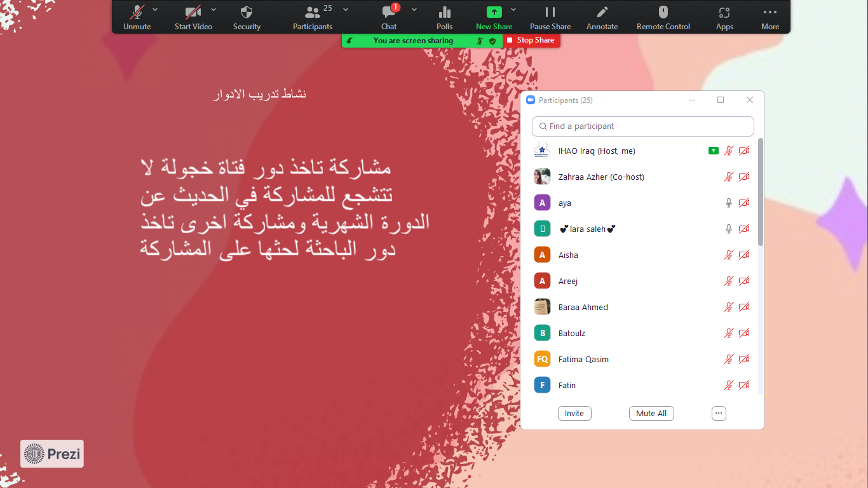The height and width of the screenshot is (488, 868).
Task: Click the Invite button
Action: (574, 414)
